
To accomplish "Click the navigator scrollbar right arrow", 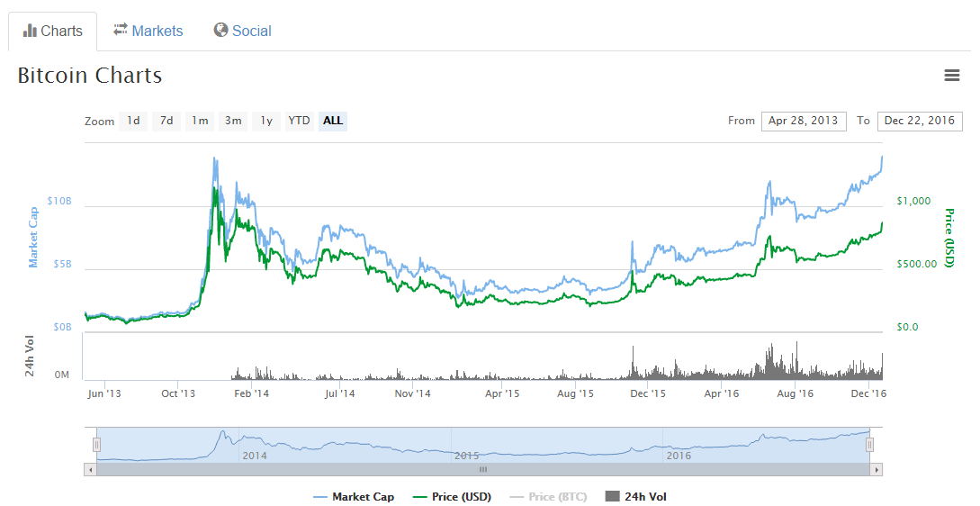I will click(x=877, y=470).
